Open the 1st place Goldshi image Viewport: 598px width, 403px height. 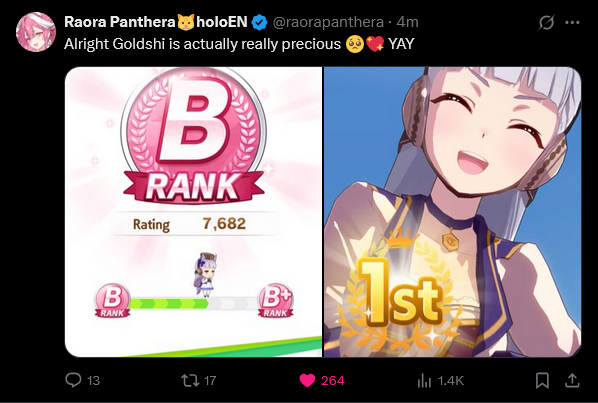(452, 212)
